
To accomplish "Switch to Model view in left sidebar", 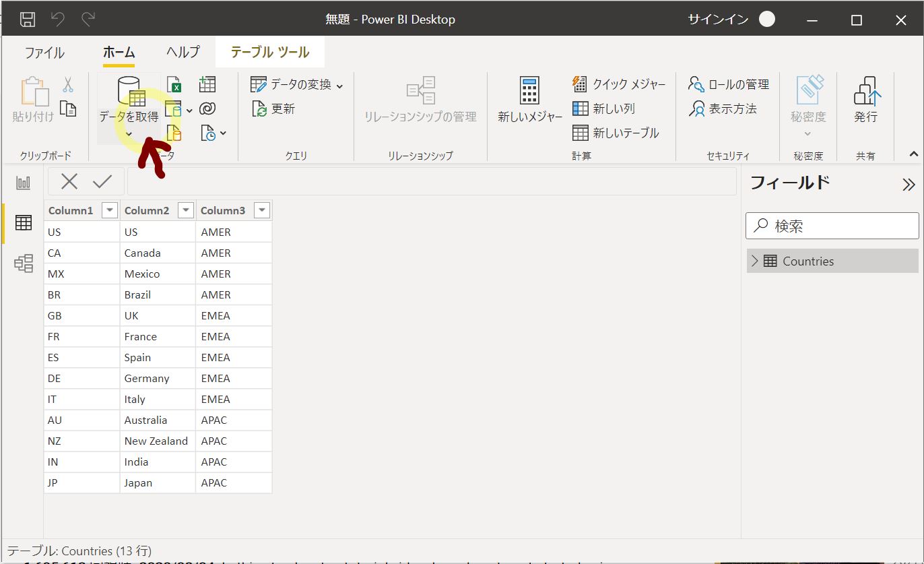I will [x=24, y=263].
